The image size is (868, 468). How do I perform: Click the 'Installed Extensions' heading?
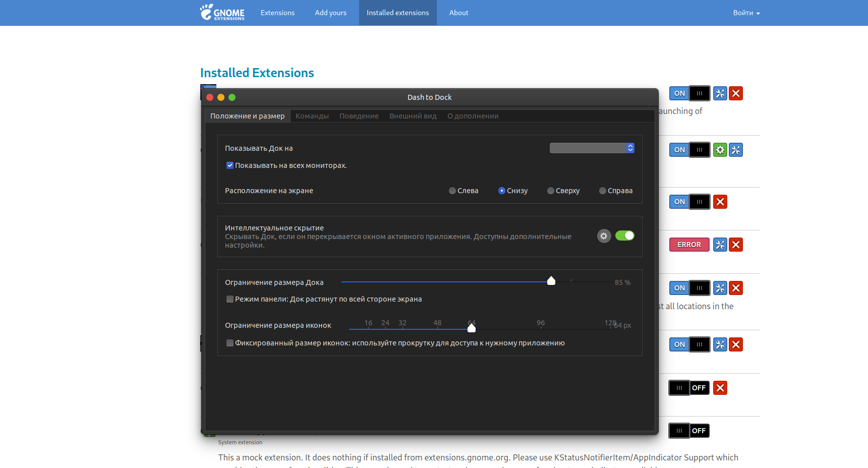(257, 73)
